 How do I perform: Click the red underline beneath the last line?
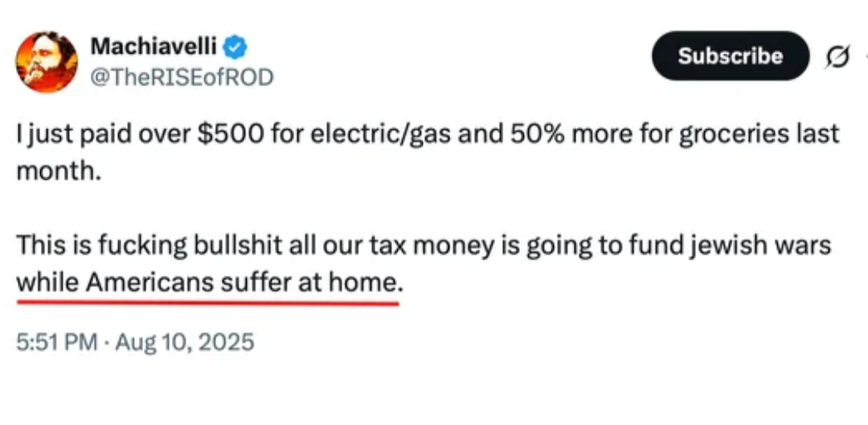[207, 304]
